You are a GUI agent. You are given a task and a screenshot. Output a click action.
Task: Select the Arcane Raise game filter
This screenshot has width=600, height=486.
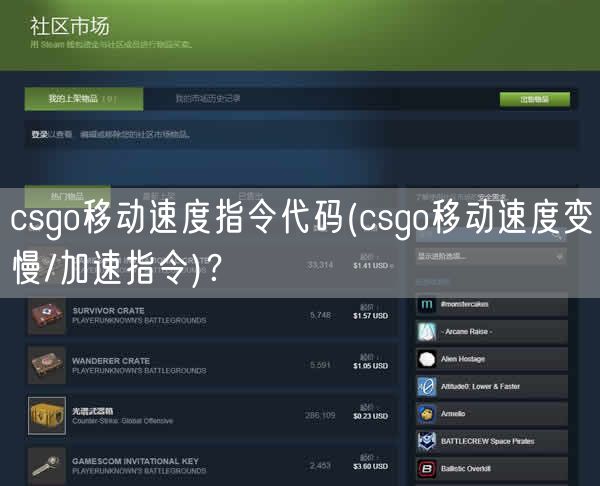coord(492,332)
